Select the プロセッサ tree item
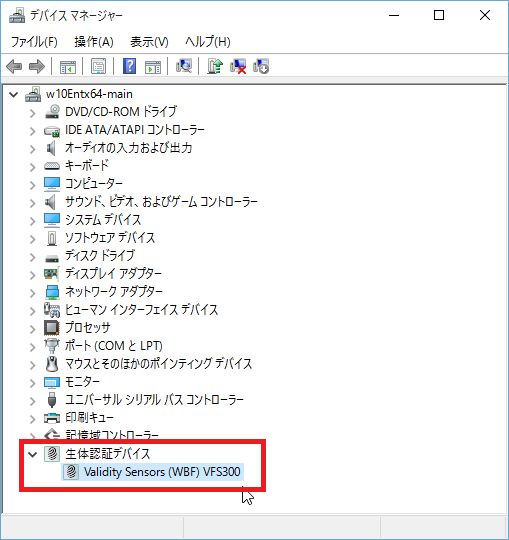Screen dimensions: 509x540 [x=88, y=327]
